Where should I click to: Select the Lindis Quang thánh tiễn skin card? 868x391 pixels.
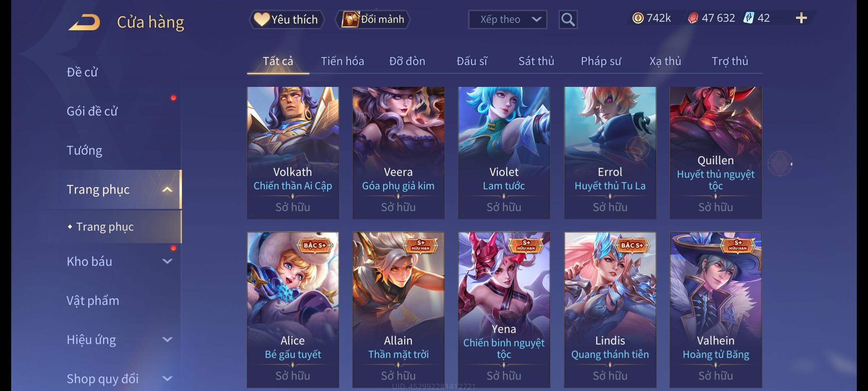tap(610, 310)
